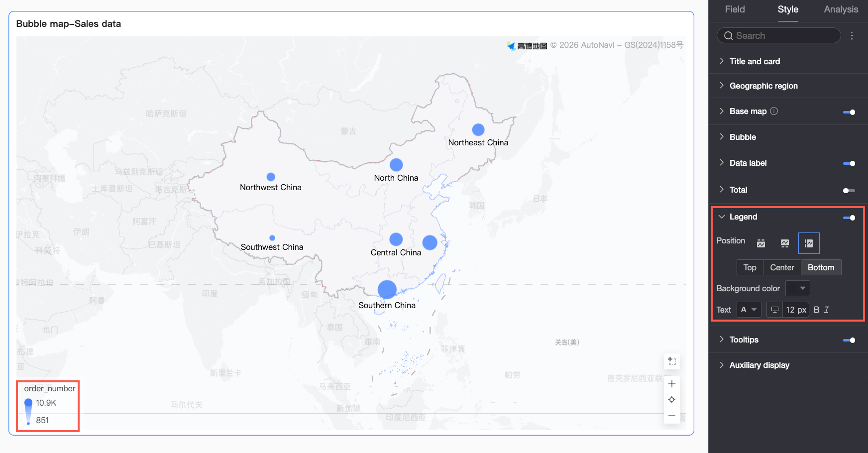Toggle the Tooltips switch

(849, 340)
